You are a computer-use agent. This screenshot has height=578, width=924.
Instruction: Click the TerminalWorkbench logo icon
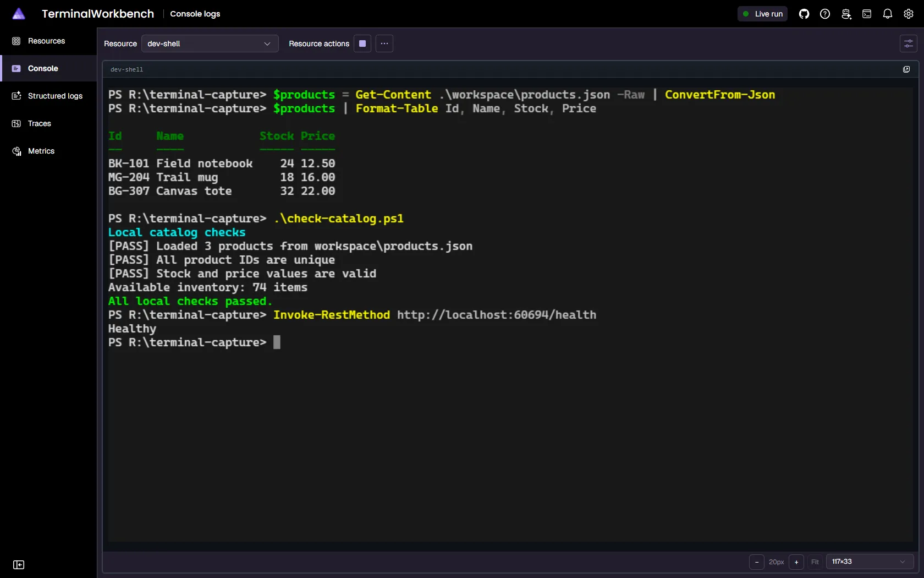[x=19, y=14]
